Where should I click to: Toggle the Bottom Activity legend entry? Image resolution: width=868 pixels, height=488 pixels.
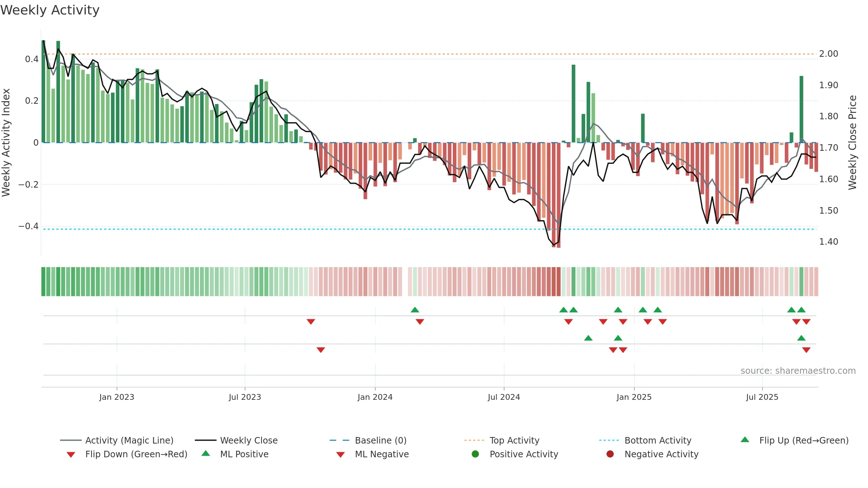pyautogui.click(x=645, y=440)
